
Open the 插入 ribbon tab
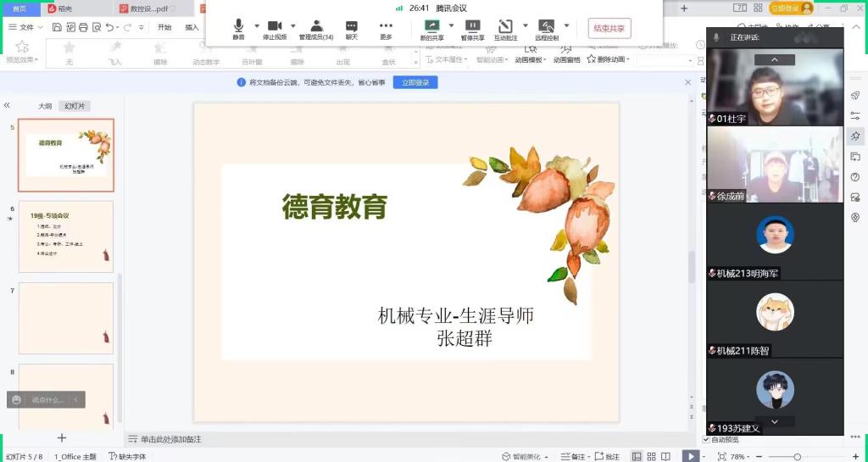pos(192,27)
